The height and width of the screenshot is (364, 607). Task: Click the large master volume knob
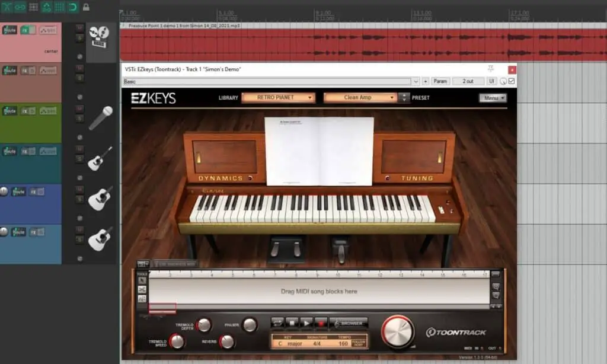398,332
